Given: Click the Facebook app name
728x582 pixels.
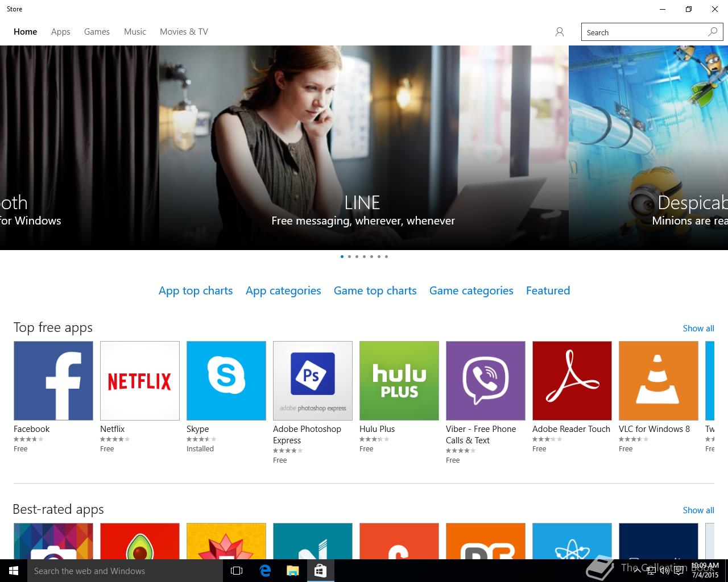Looking at the screenshot, I should click(31, 429).
